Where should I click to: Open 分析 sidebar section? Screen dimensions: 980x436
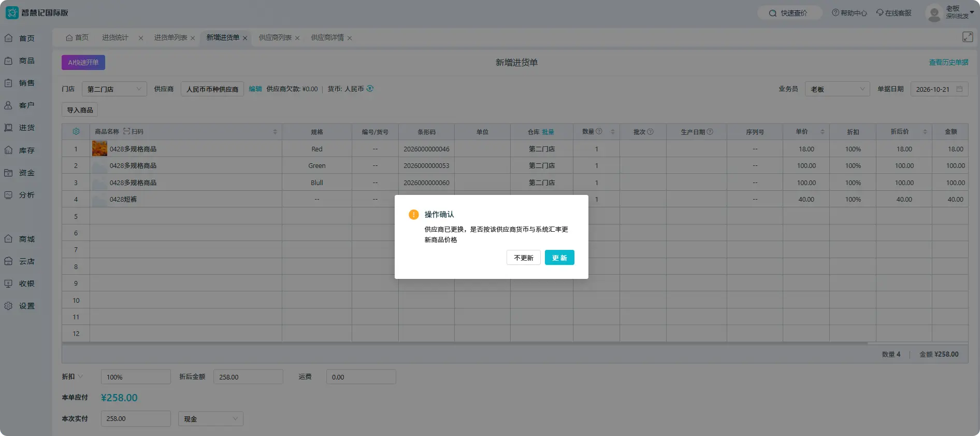click(x=20, y=195)
